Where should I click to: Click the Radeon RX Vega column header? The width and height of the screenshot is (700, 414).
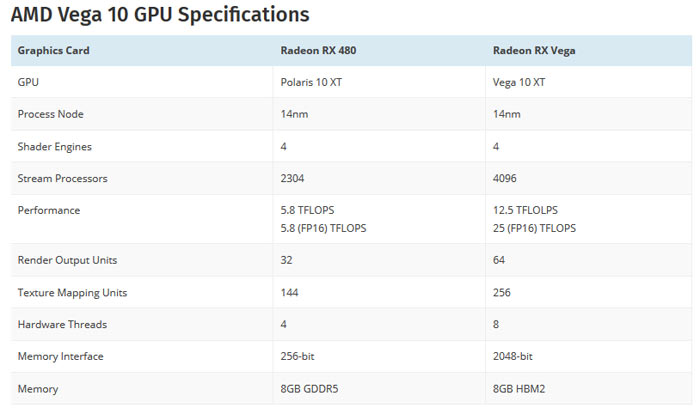click(534, 50)
